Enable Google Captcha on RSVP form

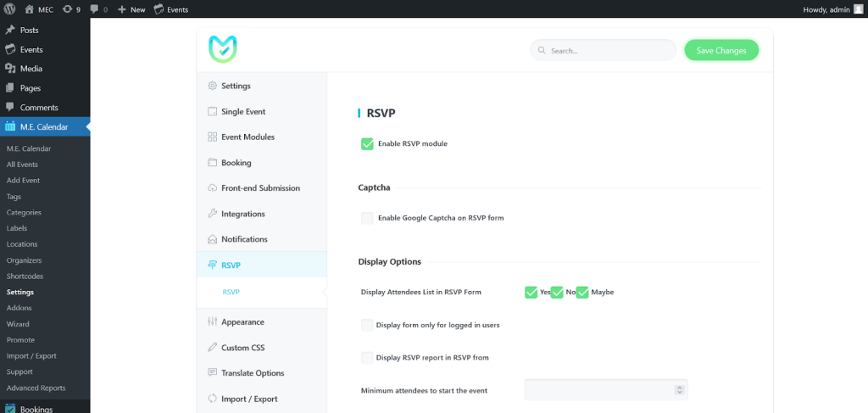pos(367,218)
